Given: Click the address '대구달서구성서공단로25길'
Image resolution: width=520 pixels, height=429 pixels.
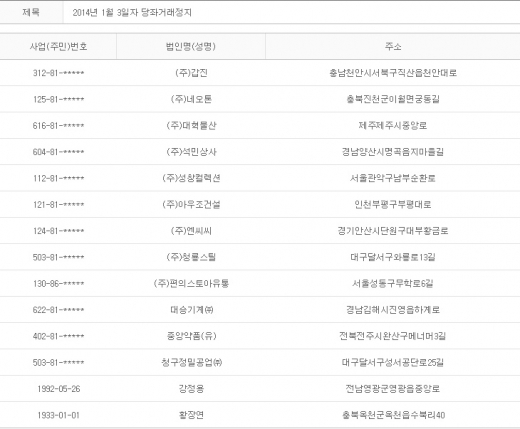Looking at the screenshot, I should coord(393,363).
